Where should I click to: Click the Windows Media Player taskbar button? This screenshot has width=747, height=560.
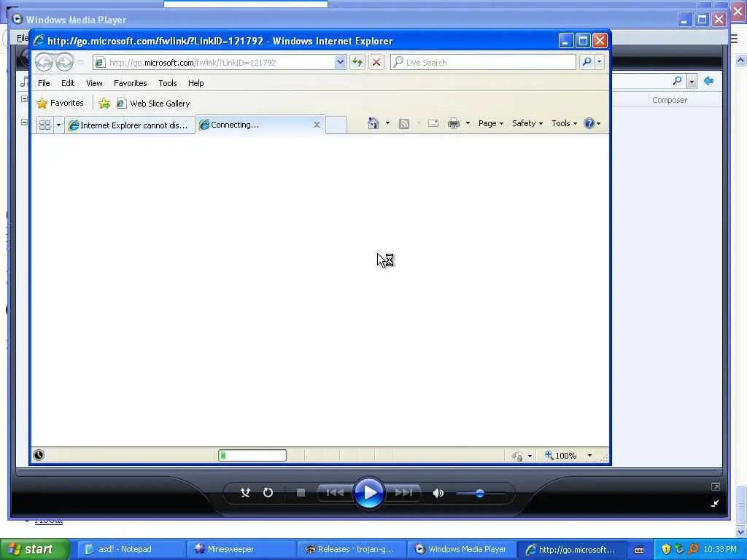(x=460, y=549)
